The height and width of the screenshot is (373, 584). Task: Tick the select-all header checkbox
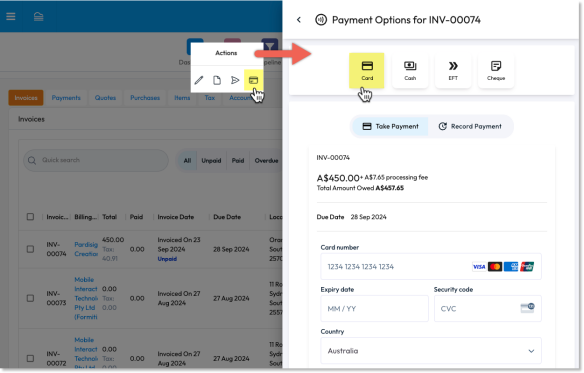point(30,217)
